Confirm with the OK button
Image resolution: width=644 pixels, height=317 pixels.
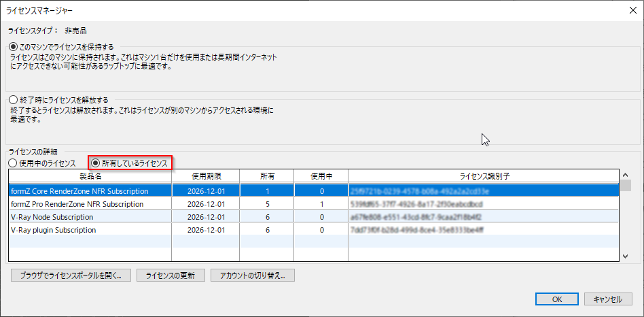point(556,299)
